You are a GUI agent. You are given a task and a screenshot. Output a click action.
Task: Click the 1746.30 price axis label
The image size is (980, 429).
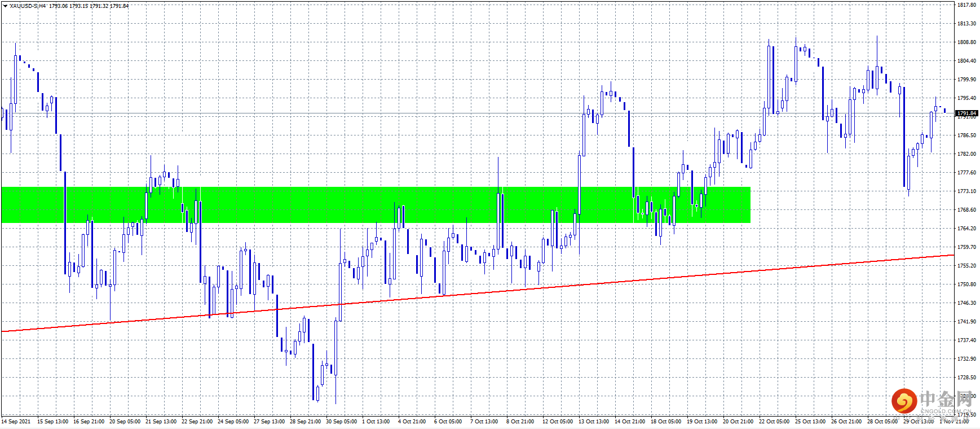tap(966, 303)
